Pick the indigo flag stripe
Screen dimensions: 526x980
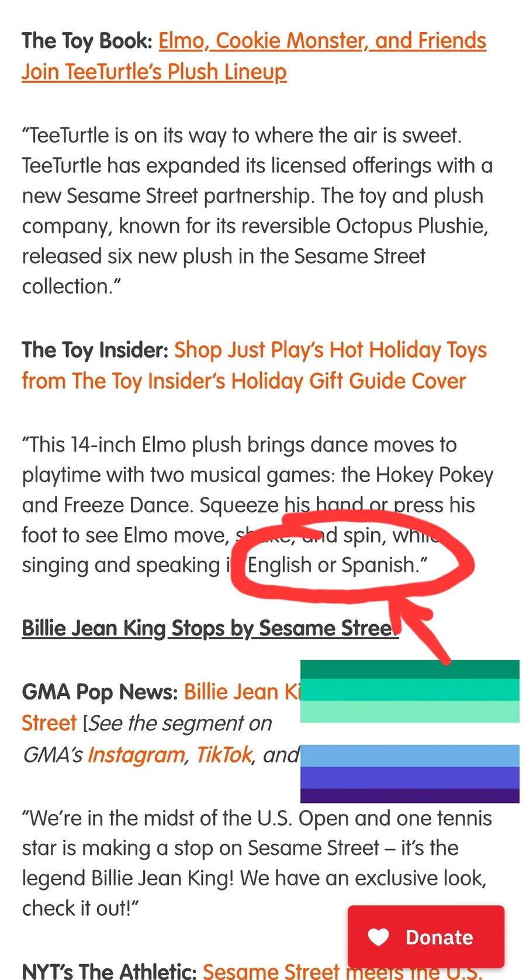410,778
